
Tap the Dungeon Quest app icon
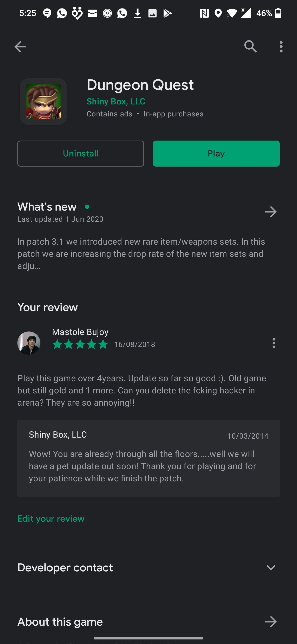pyautogui.click(x=43, y=102)
